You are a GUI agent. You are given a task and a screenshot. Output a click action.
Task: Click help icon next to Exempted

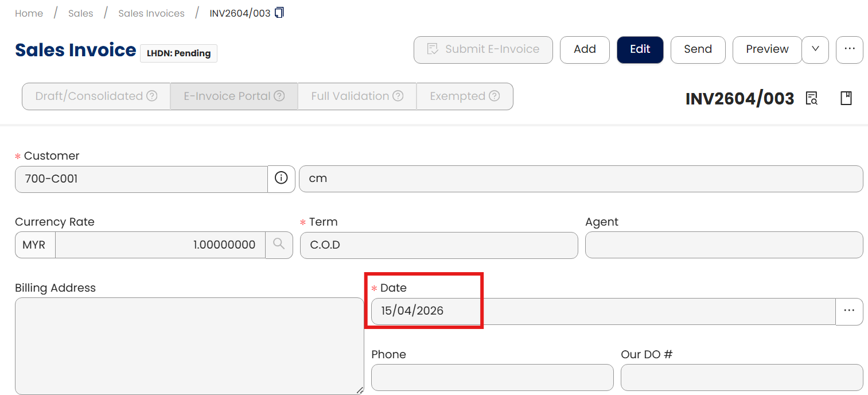(494, 96)
